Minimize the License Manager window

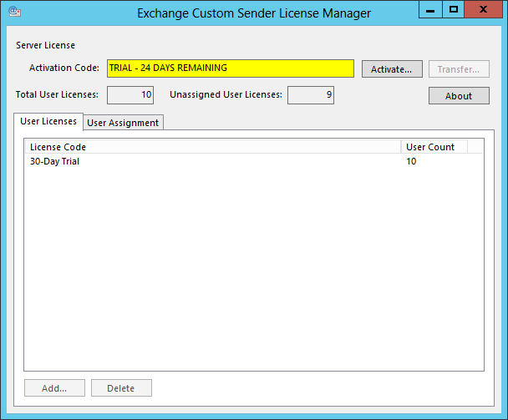pos(430,9)
